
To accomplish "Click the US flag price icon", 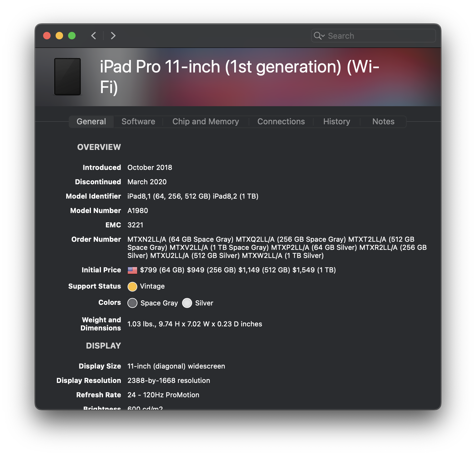I will tap(132, 270).
